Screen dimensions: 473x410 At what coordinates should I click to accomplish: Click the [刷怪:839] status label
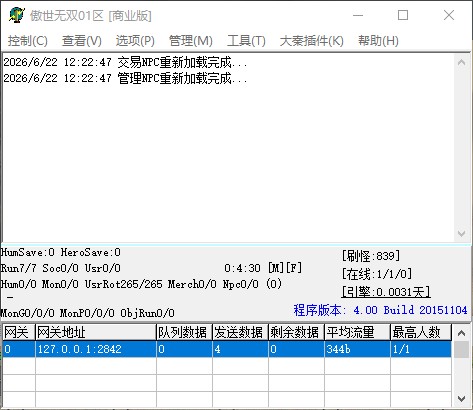[371, 256]
